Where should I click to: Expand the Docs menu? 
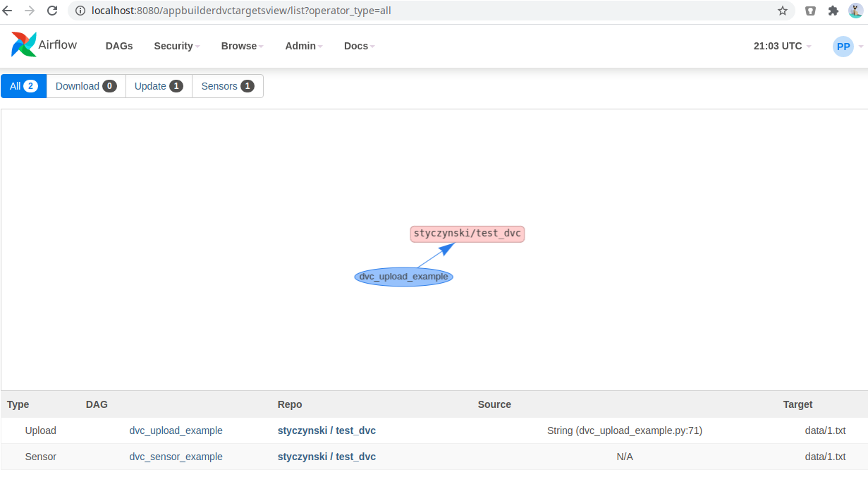click(x=360, y=46)
